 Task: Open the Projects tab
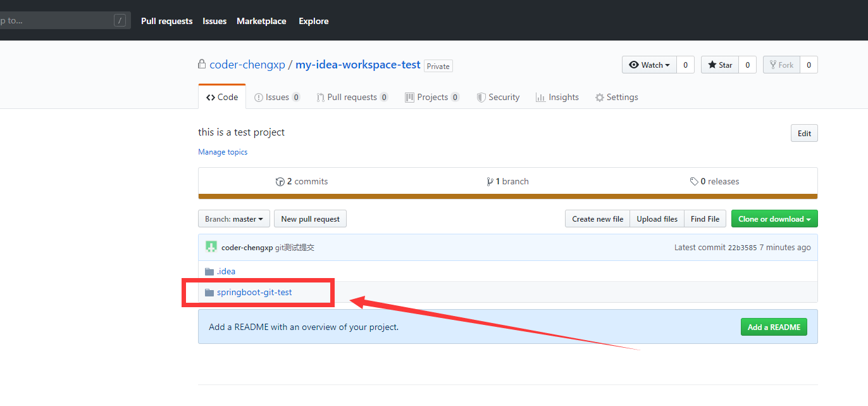point(432,97)
